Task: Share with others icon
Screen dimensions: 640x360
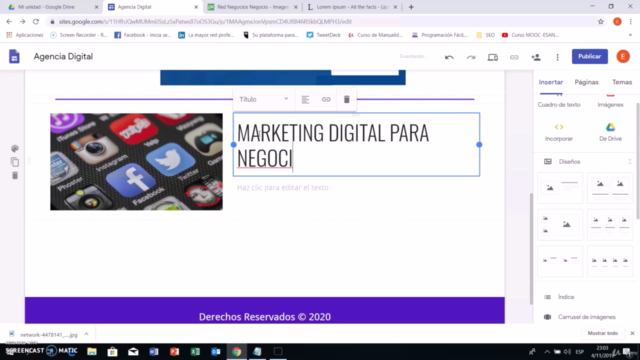Action: pos(536,57)
